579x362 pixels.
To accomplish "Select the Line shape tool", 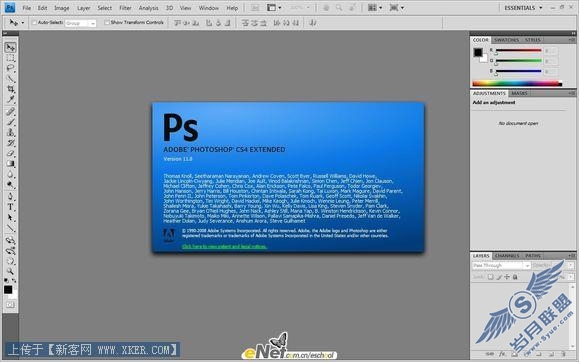I will pyautogui.click(x=10, y=228).
